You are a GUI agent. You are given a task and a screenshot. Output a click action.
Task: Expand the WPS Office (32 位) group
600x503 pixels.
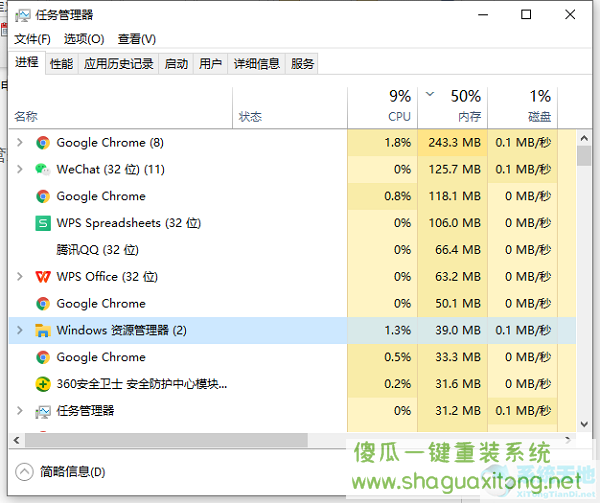[20, 277]
